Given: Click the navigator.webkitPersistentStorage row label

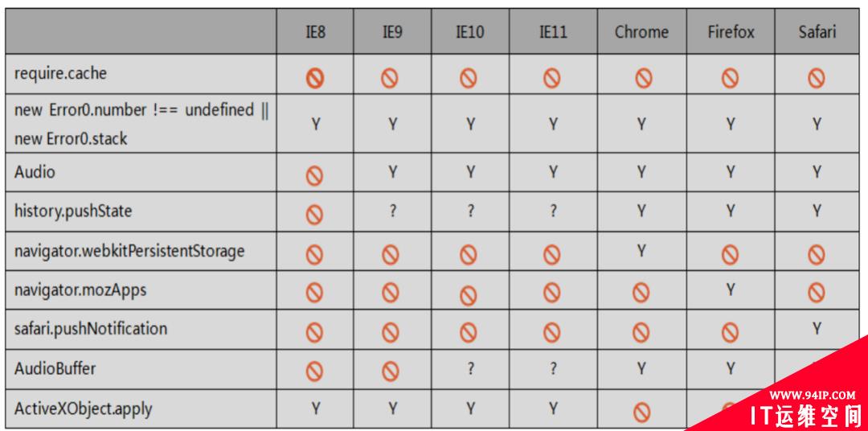Looking at the screenshot, I should tap(129, 251).
